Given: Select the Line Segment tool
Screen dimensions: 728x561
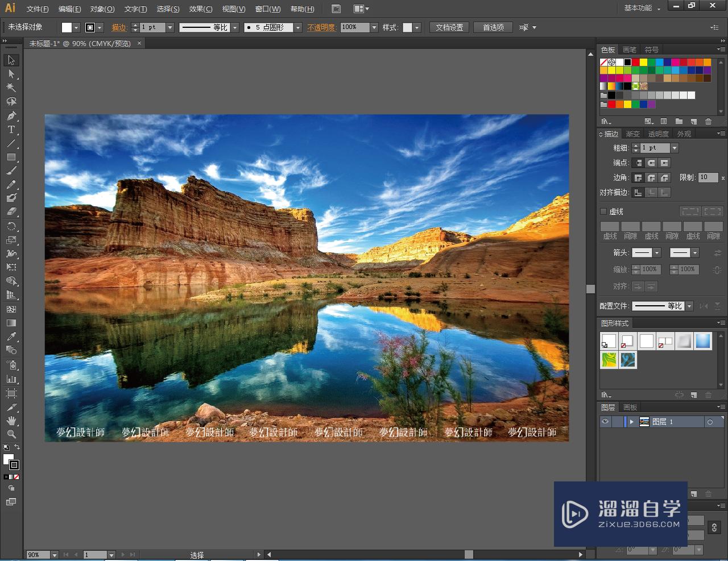Looking at the screenshot, I should coord(11,143).
